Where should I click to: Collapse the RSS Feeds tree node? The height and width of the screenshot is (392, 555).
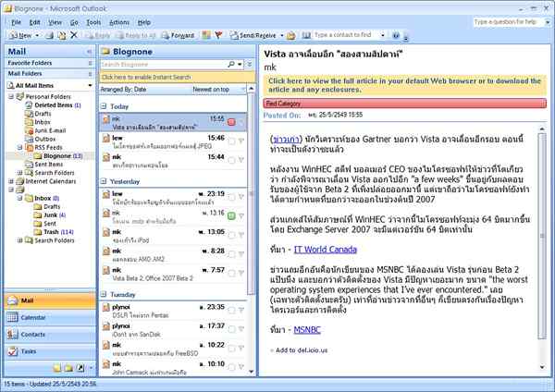click(19, 147)
